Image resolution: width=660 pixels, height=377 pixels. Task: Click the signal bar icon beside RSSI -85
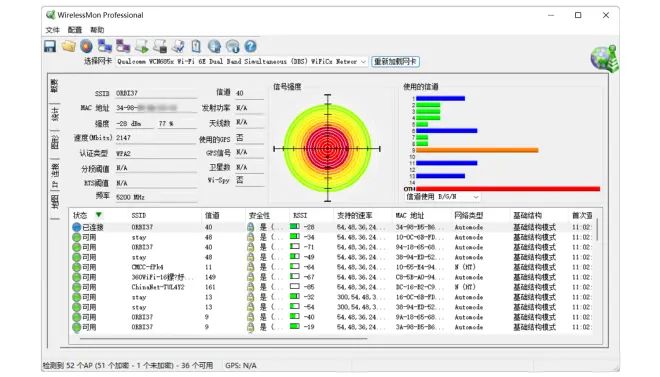tap(295, 287)
